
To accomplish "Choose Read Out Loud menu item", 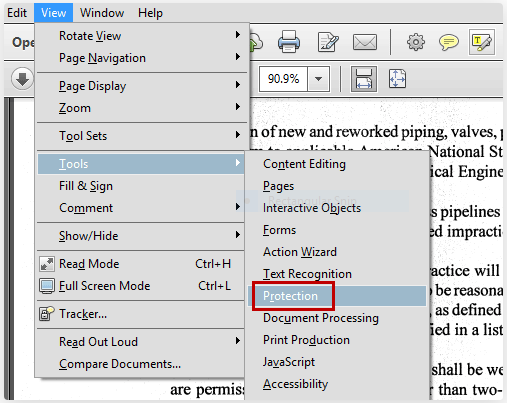I will click(x=141, y=342).
